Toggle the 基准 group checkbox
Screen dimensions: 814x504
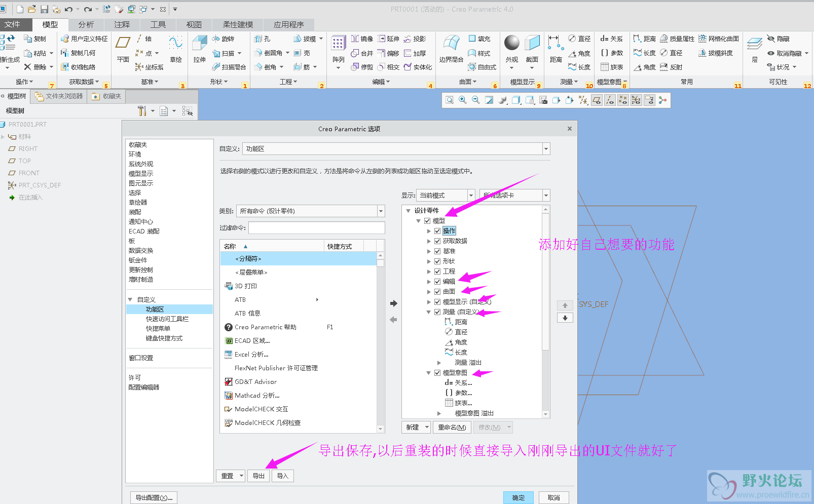[437, 251]
